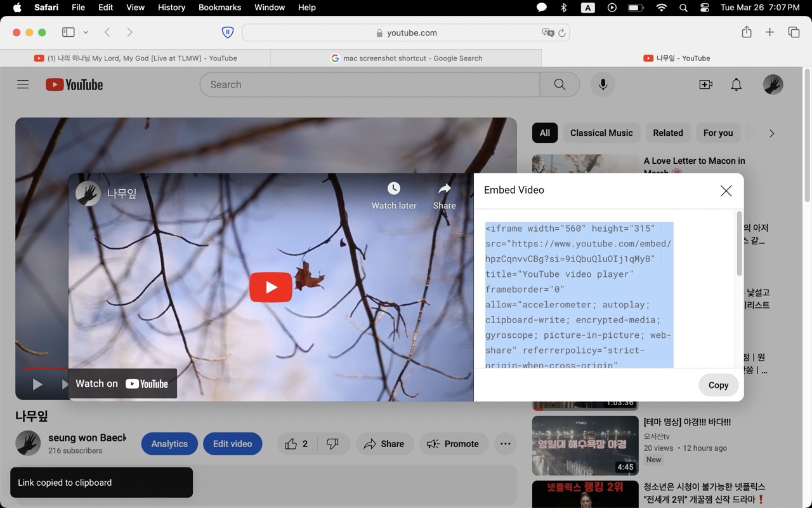Click the search magnifier button
Screen dimensions: 812x508
tap(560, 84)
